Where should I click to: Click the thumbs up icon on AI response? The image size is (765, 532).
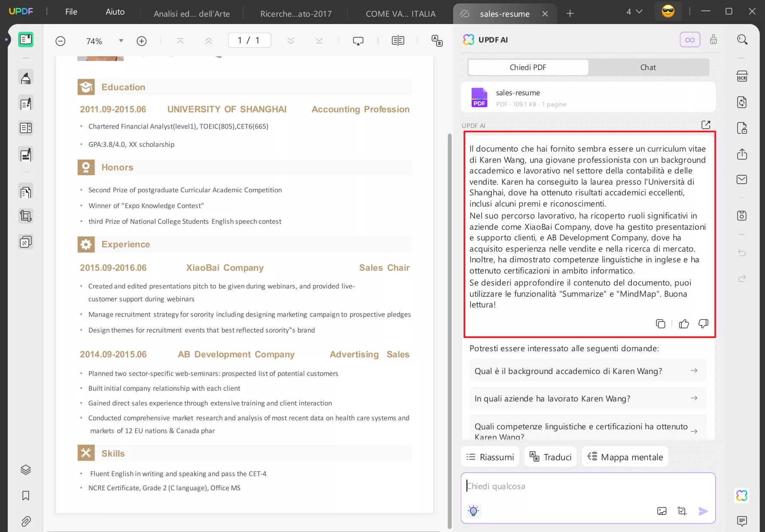coord(684,324)
